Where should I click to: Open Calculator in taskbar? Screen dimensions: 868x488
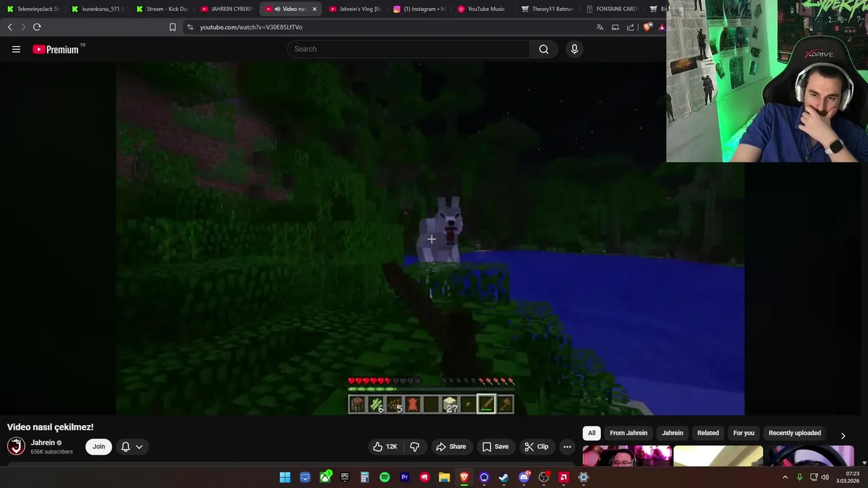(x=365, y=477)
